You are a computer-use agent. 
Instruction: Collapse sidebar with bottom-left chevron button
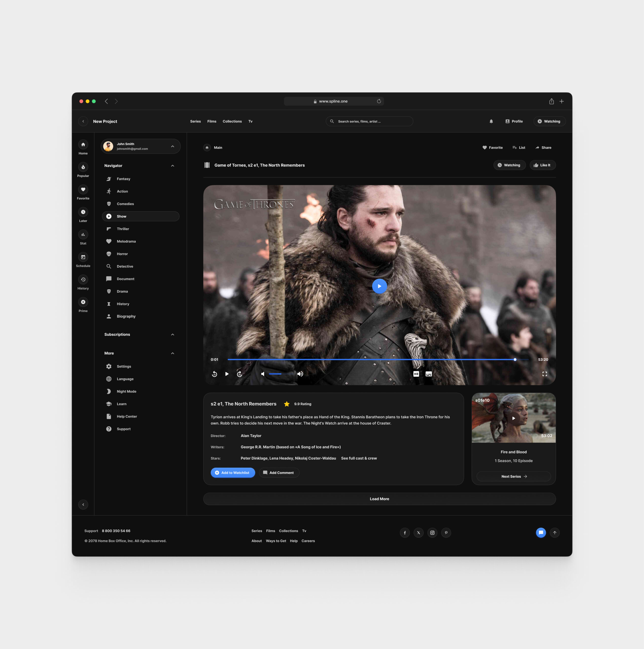pos(83,504)
